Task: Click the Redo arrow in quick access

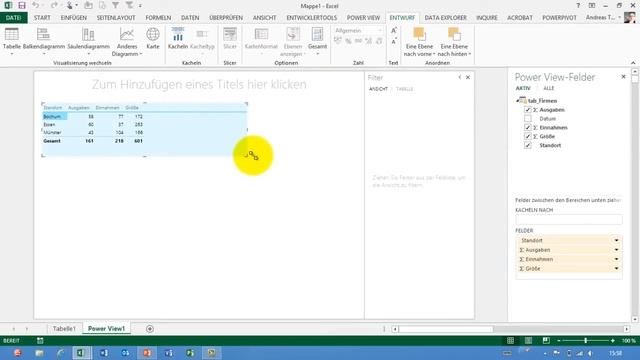Action: pyautogui.click(x=54, y=6)
